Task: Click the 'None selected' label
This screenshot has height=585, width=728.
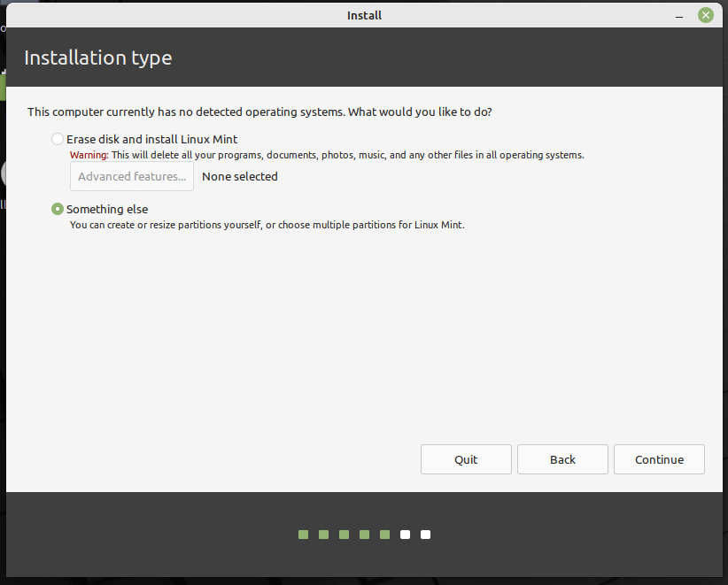Action: 240,176
